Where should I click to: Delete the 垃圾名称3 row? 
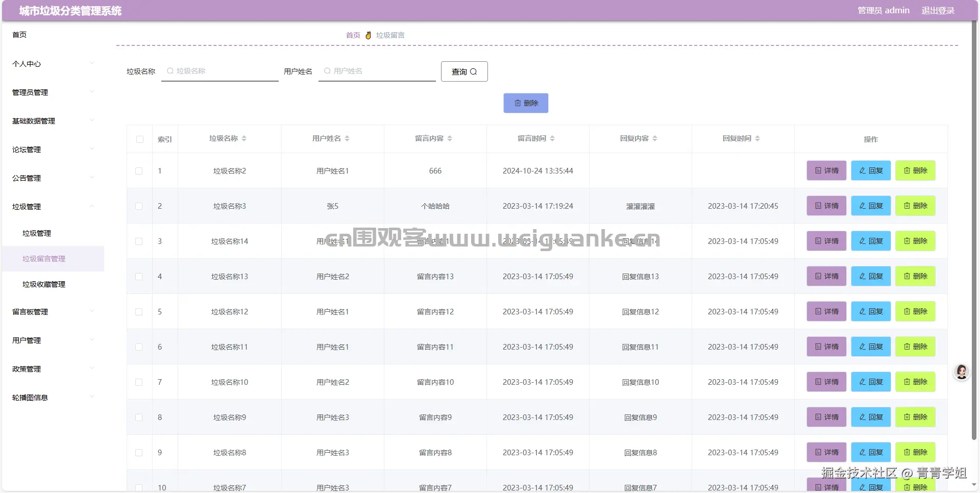(x=915, y=206)
